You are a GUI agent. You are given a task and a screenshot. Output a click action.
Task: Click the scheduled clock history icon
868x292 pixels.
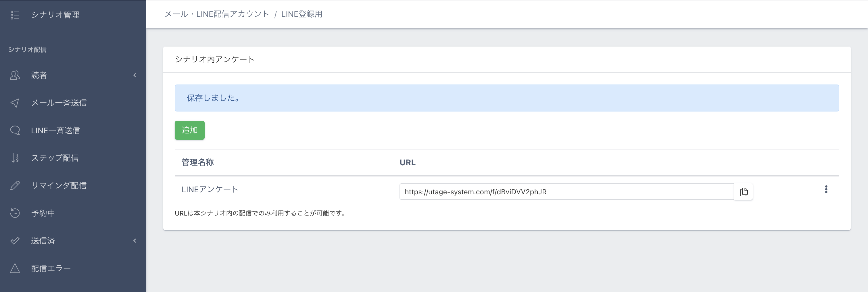[x=15, y=213]
